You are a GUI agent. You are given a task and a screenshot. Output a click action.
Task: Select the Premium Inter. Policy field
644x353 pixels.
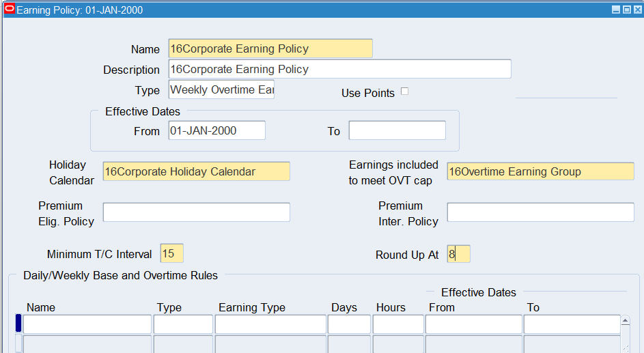click(540, 212)
